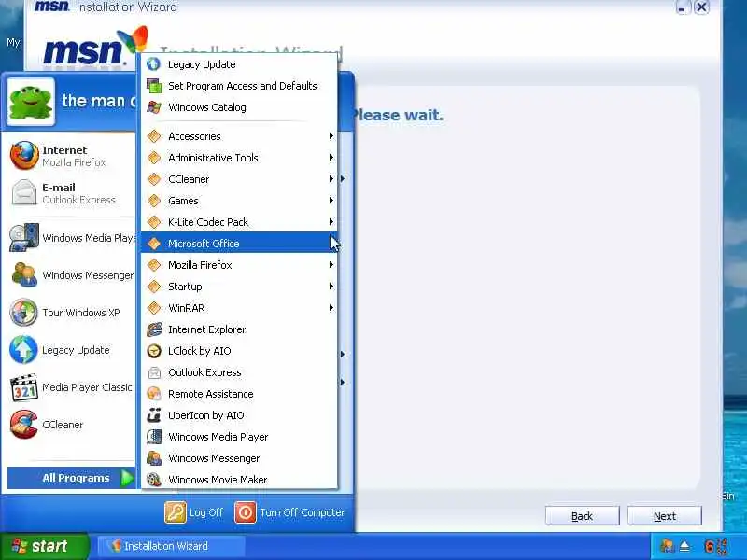Expand the CCleaner folder submenu arrow

[331, 179]
